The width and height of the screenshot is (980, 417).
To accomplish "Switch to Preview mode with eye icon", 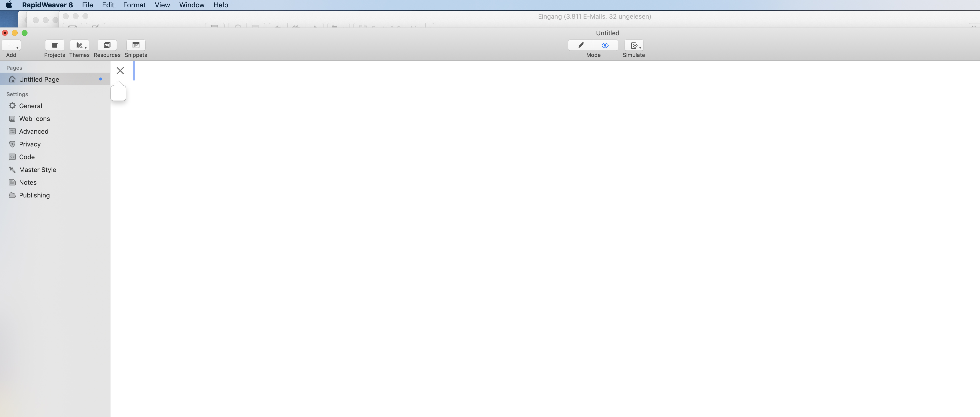I will 605,45.
